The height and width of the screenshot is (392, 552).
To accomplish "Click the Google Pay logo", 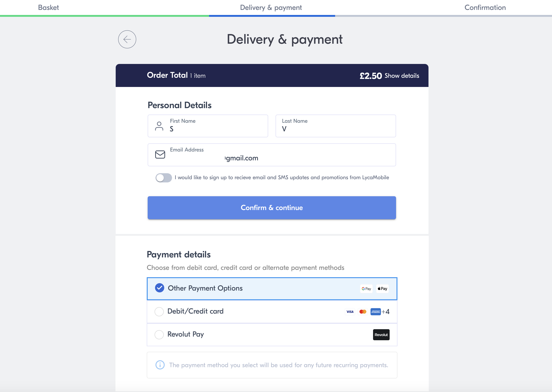I will [x=366, y=289].
